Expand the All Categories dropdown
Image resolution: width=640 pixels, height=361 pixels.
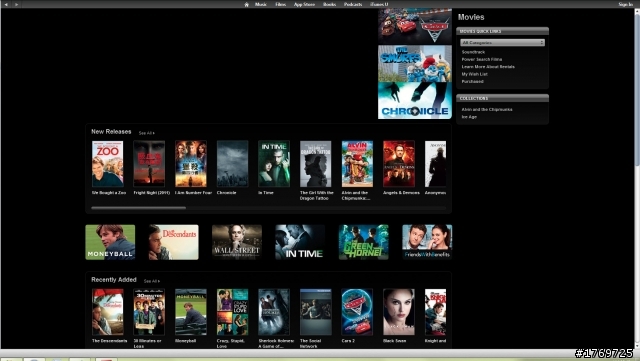pyautogui.click(x=502, y=42)
